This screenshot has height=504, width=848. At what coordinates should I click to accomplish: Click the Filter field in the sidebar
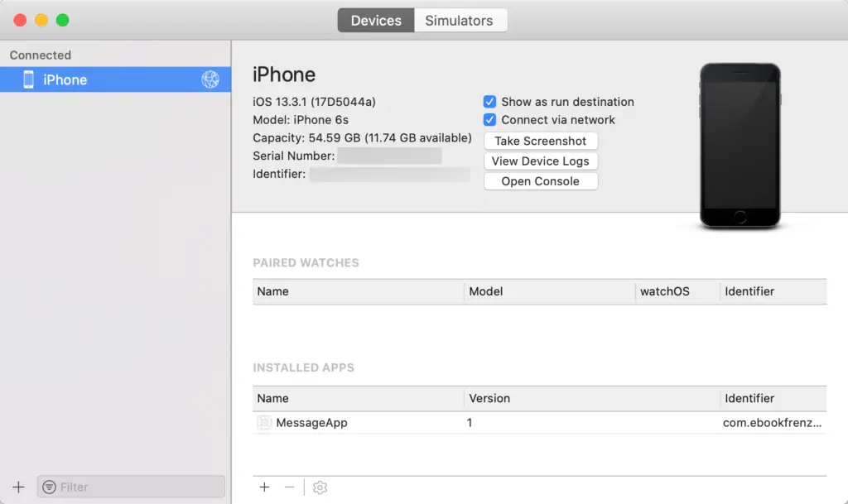[x=131, y=487]
